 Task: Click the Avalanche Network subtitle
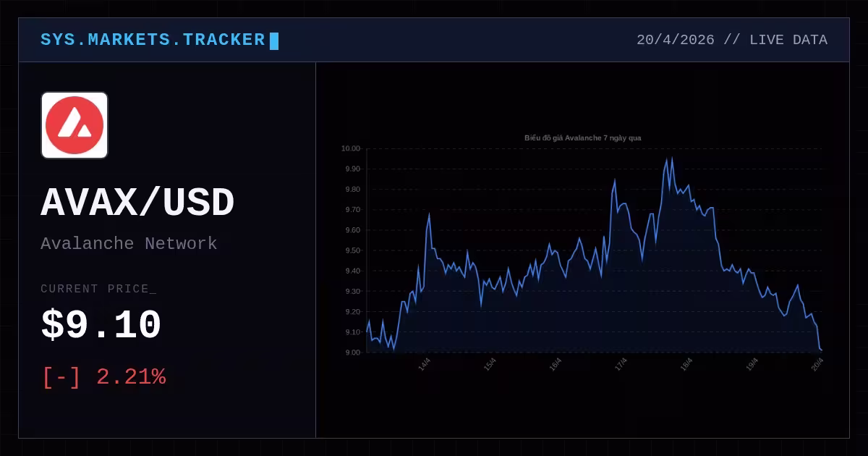click(x=129, y=243)
